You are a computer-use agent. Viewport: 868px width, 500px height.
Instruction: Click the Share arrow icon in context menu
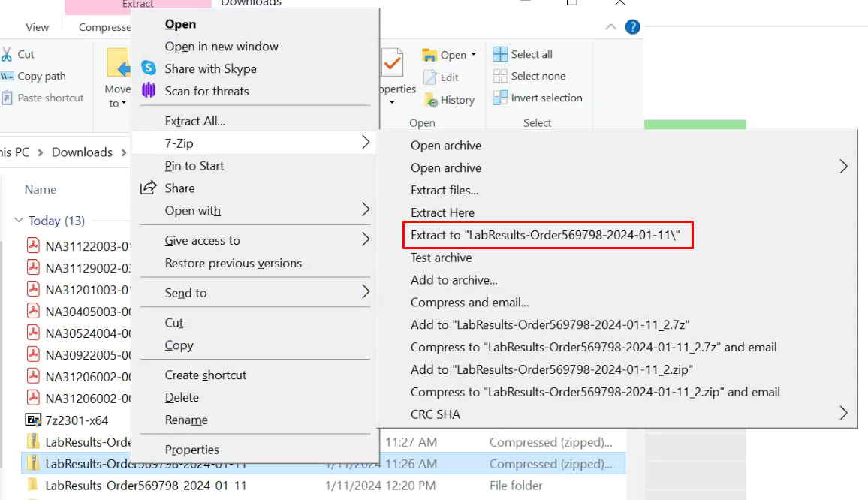click(149, 188)
